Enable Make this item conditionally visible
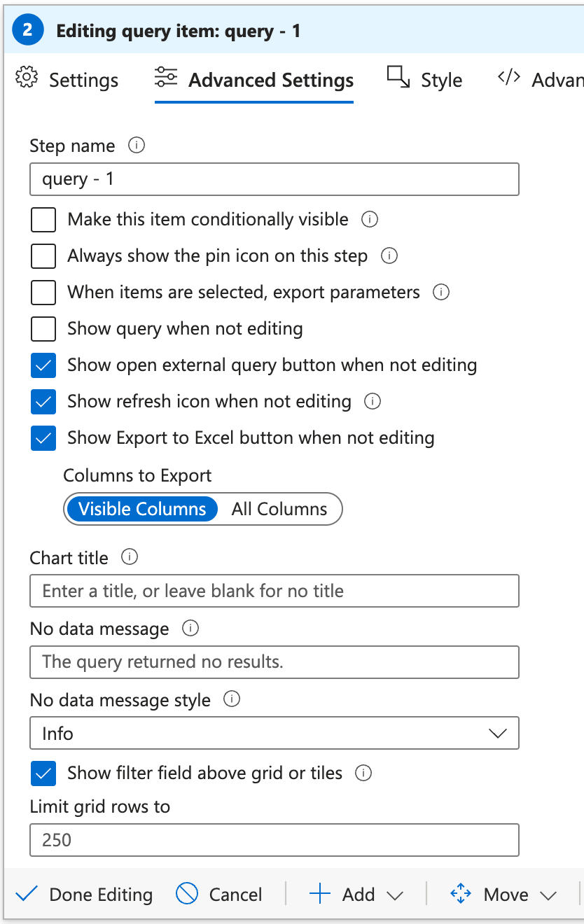Image resolution: width=584 pixels, height=924 pixels. [43, 219]
